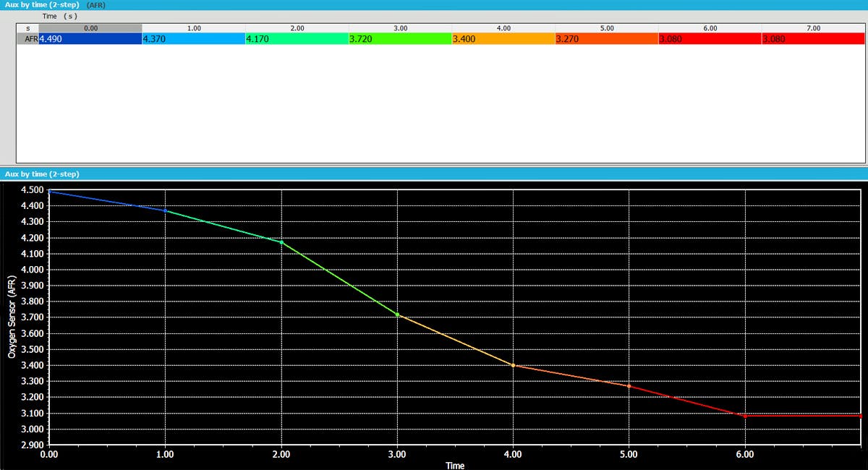Select the 3.270 AFR cell
Viewport: 868px width, 470px height.
point(607,39)
